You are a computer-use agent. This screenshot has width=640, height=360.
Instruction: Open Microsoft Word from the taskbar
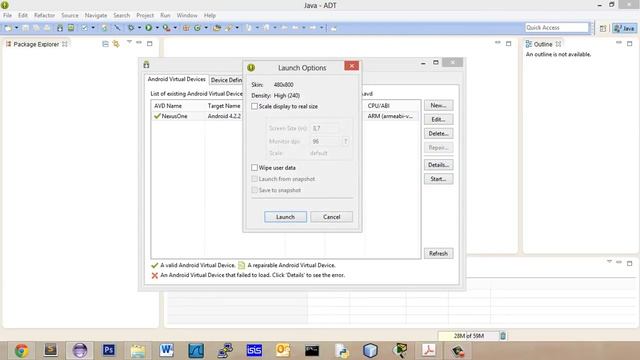(167, 351)
